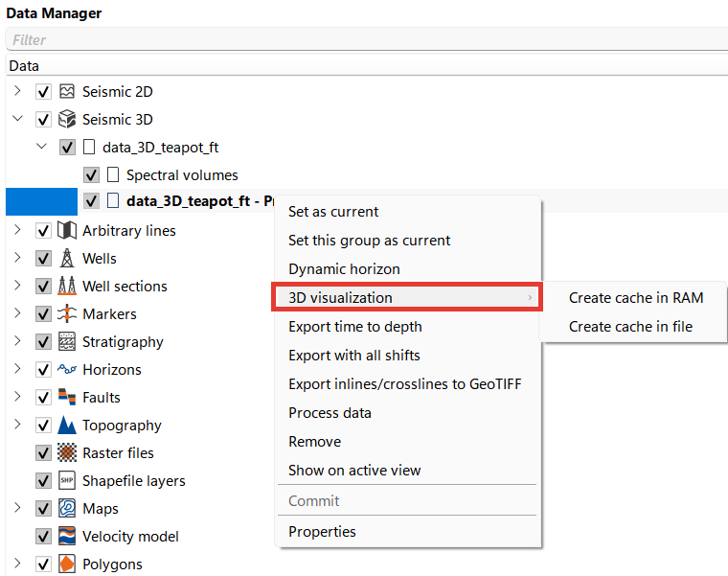Click the Filter input field
This screenshot has width=728, height=576.
coord(364,40)
